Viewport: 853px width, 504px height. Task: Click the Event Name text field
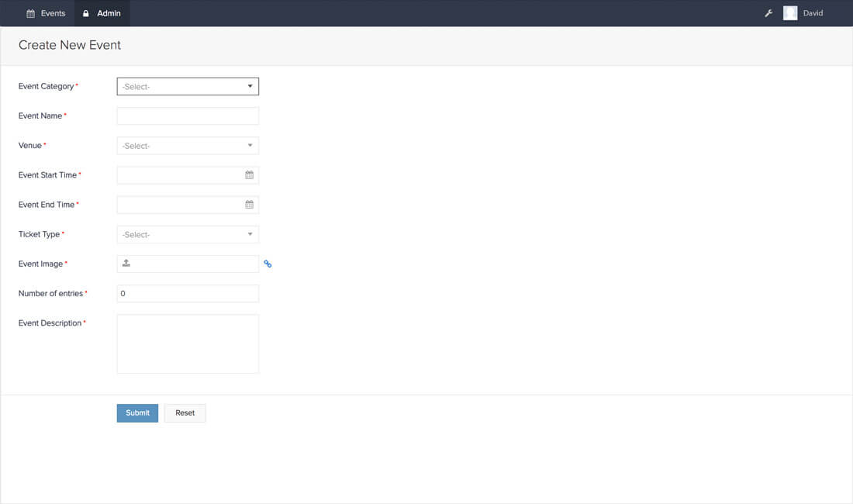(x=187, y=116)
